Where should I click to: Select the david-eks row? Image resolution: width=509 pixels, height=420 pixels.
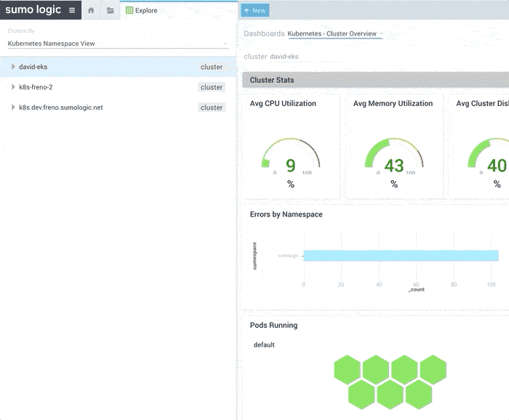pyautogui.click(x=118, y=67)
